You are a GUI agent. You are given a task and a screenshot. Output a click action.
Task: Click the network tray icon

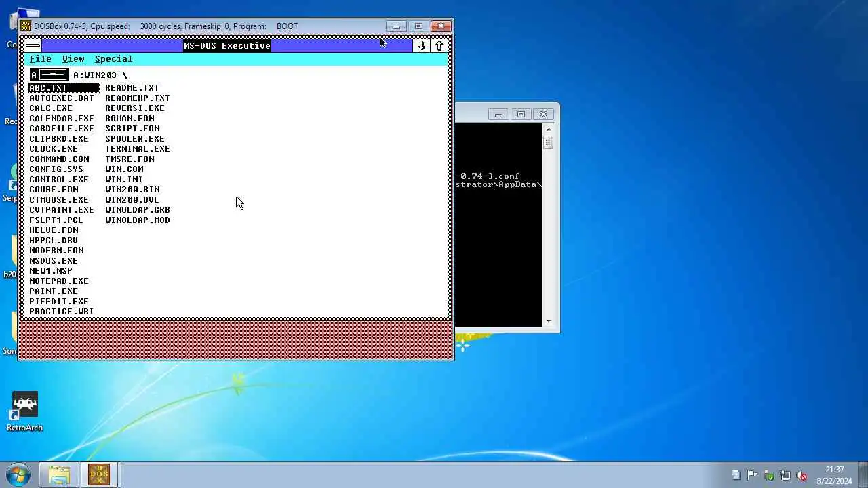tap(785, 475)
